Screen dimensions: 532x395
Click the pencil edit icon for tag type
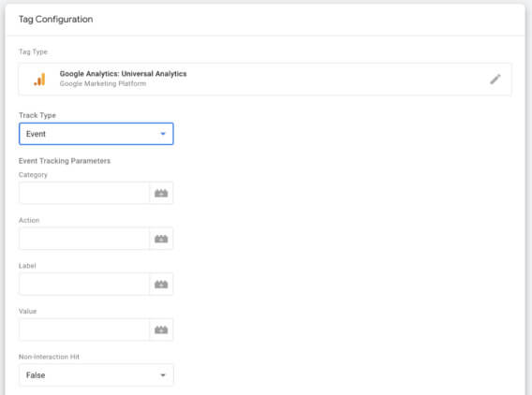495,80
